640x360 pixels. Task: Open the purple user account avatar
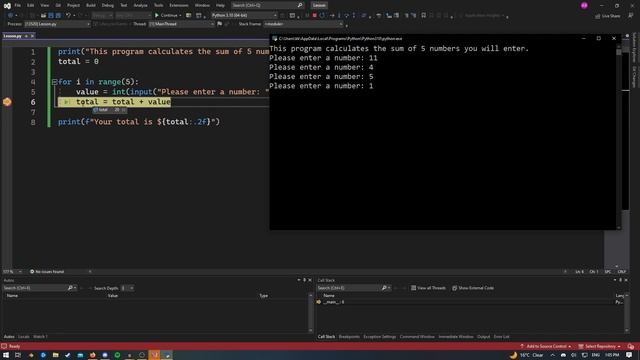click(584, 5)
